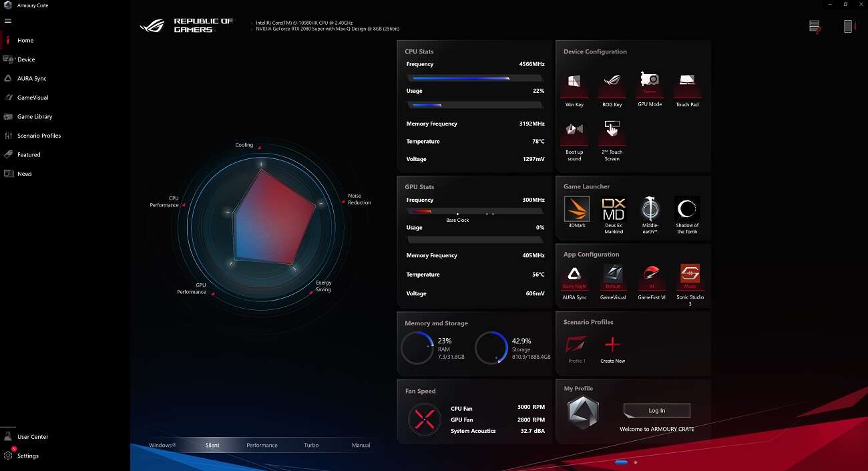Image resolution: width=868 pixels, height=471 pixels.
Task: Click the AURA Sync app configuration icon
Action: point(574,275)
